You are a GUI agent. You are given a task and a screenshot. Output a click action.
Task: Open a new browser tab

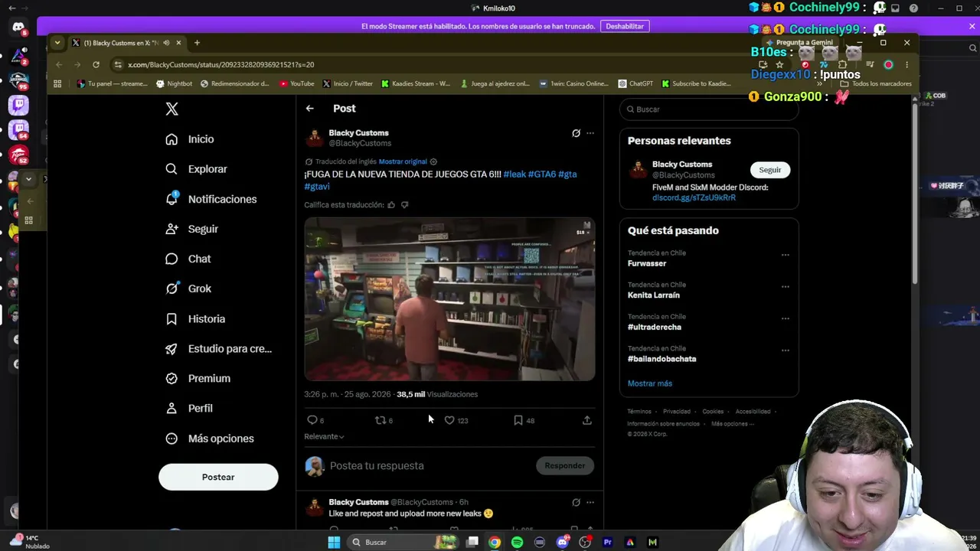coord(197,43)
